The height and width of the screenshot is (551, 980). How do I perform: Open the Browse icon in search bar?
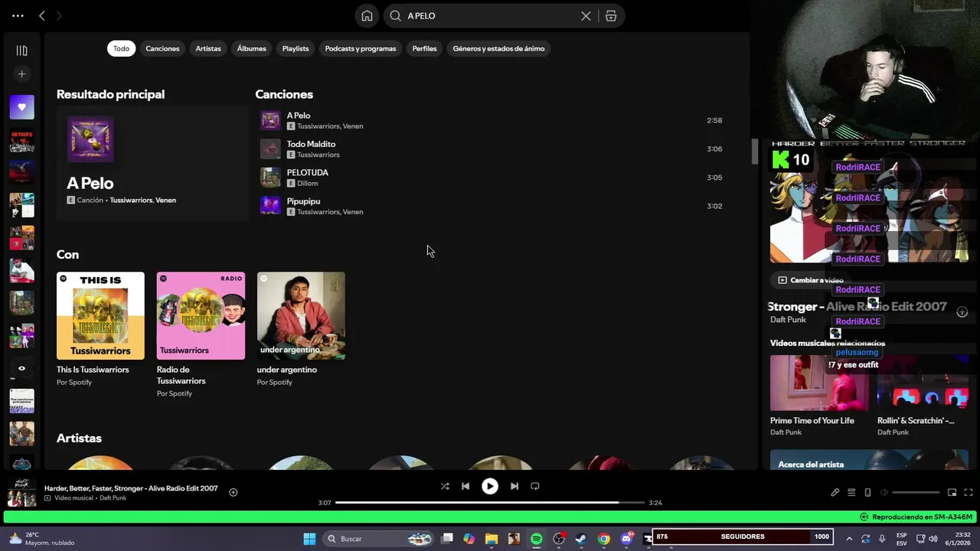[x=611, y=16]
